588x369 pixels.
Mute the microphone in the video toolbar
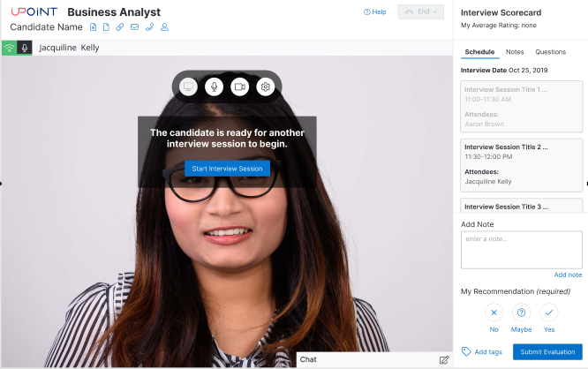214,87
